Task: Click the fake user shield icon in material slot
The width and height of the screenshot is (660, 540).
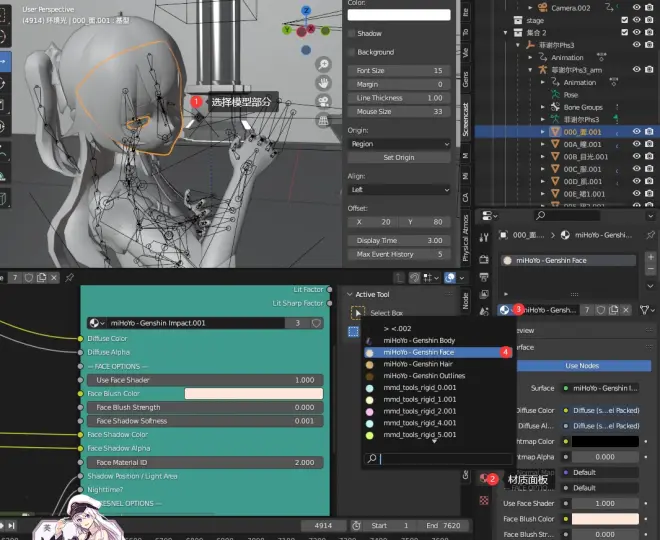Action: point(601,310)
